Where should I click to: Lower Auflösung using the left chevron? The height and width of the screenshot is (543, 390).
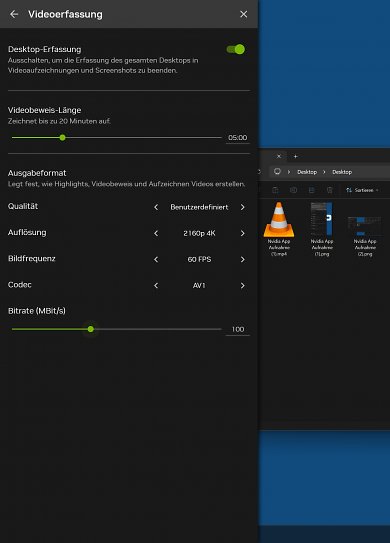click(x=156, y=233)
